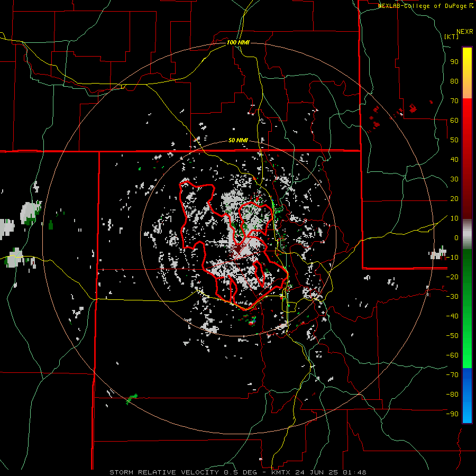Click the -50 value on velocity scale
This screenshot has height=476, width=476.
(452, 336)
